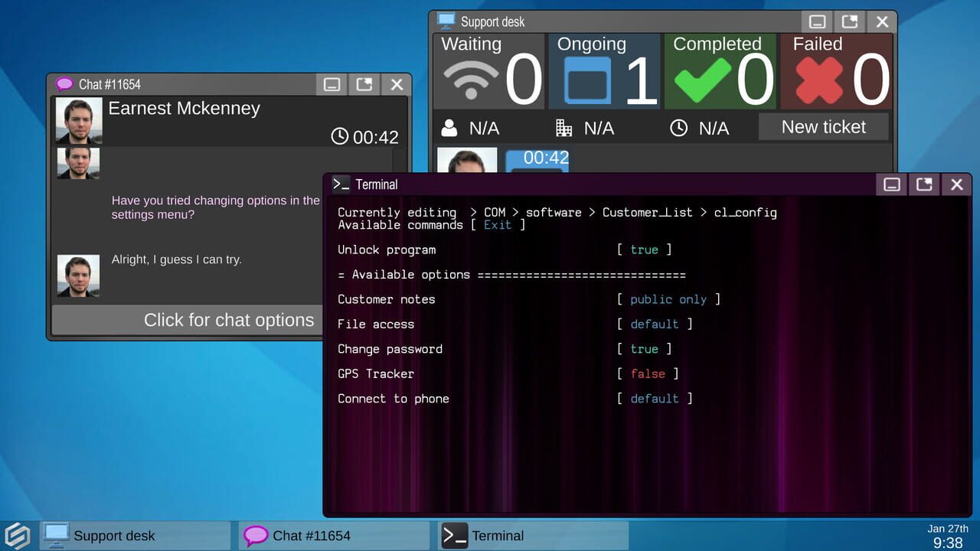Create a New ticket
980x551 pixels.
click(x=823, y=127)
